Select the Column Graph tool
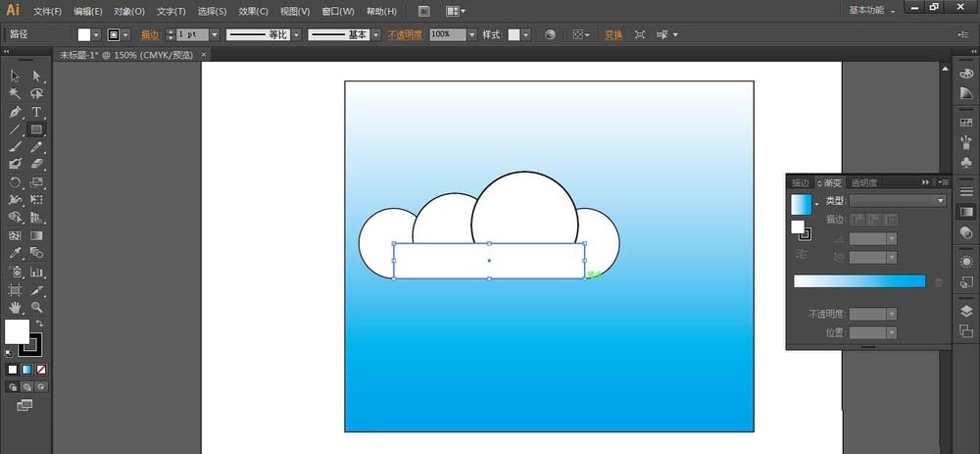 pyautogui.click(x=37, y=272)
